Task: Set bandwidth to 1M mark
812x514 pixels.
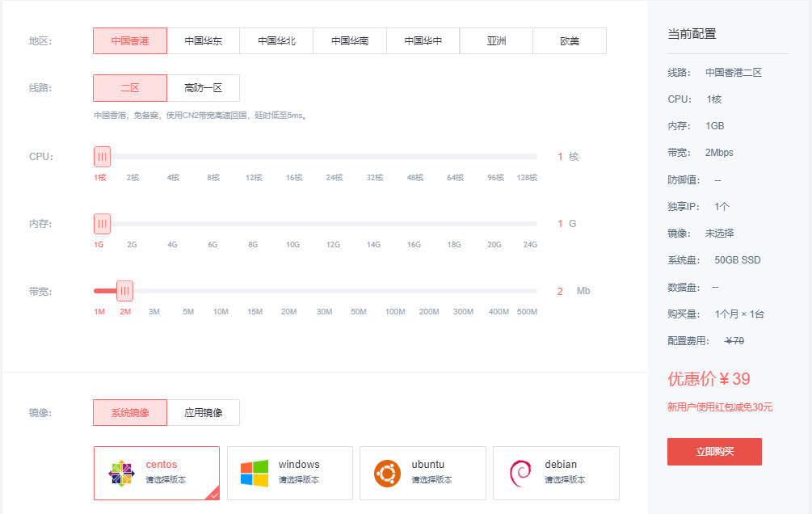Action: click(99, 312)
